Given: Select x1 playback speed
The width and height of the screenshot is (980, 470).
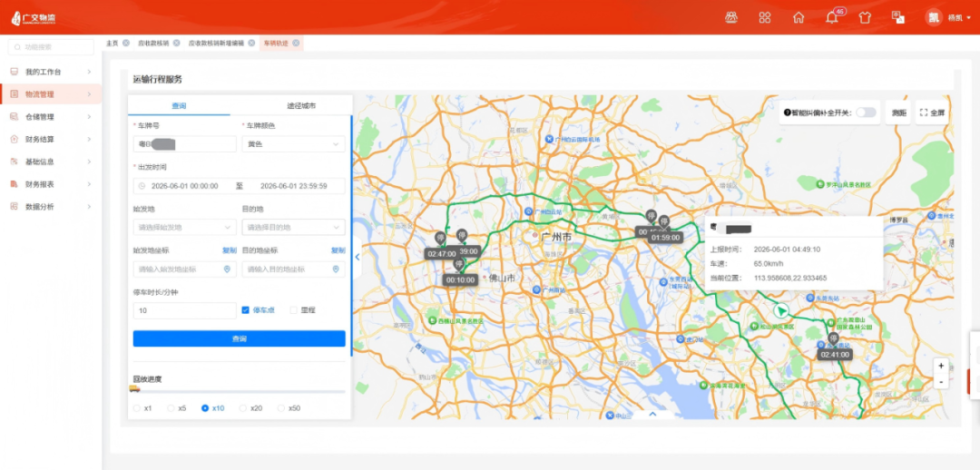Looking at the screenshot, I should 137,408.
